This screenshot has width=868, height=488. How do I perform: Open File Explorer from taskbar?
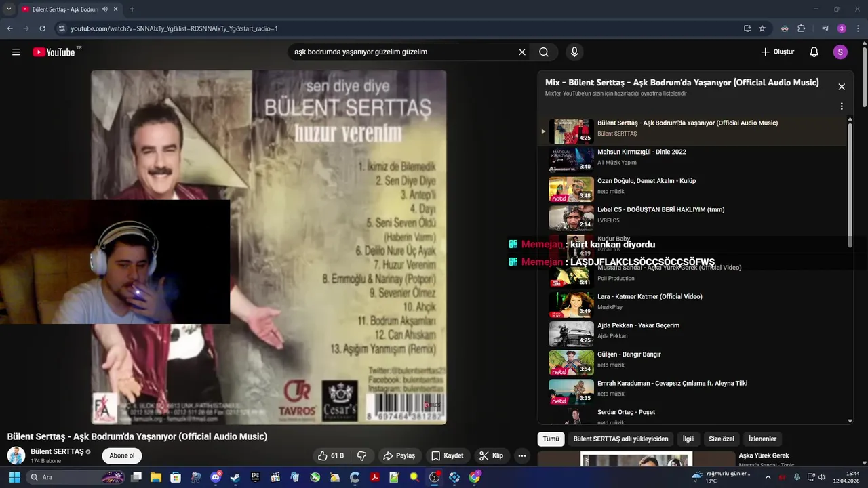[x=156, y=477]
